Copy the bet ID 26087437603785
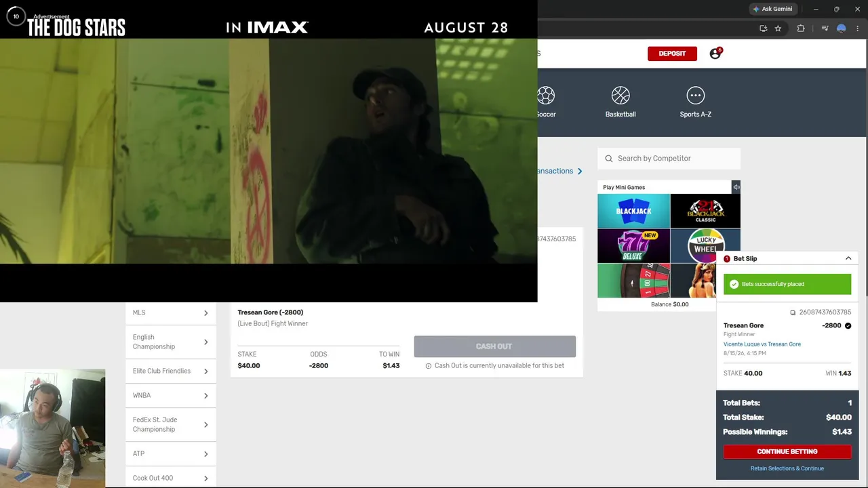This screenshot has height=488, width=868. tap(793, 312)
